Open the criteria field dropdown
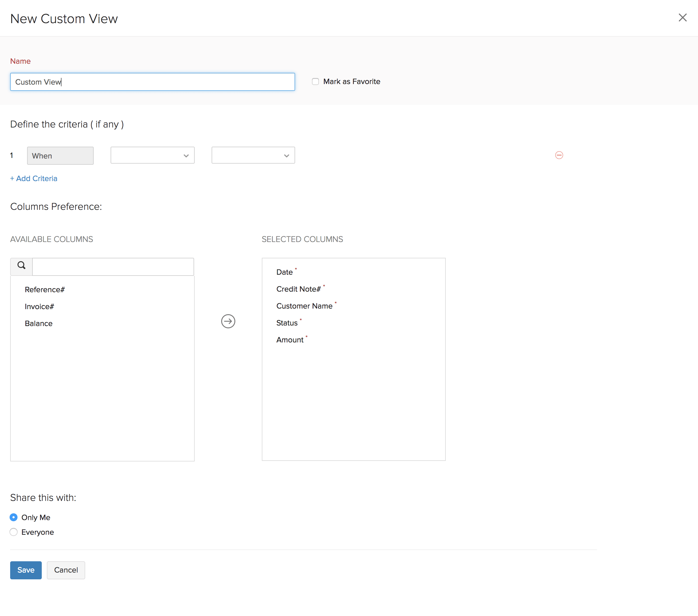The height and width of the screenshot is (616, 698). (x=152, y=155)
